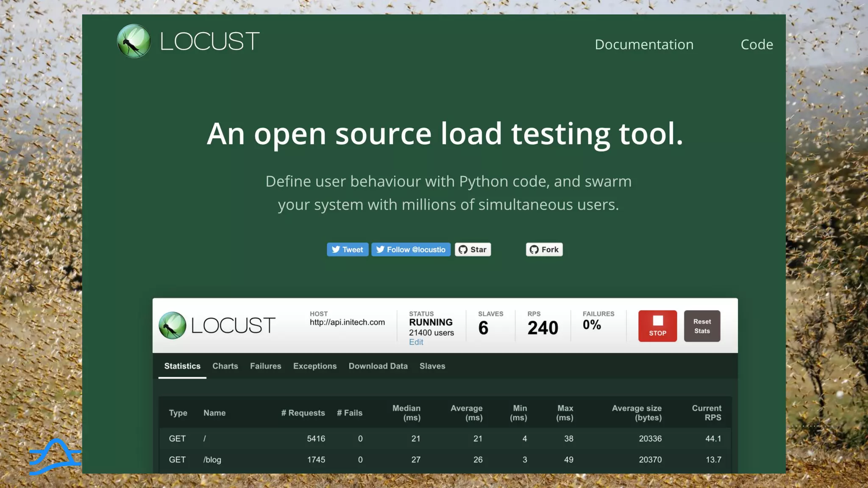868x488 pixels.
Task: Click the /blog row in statistics table
Action: 212,460
